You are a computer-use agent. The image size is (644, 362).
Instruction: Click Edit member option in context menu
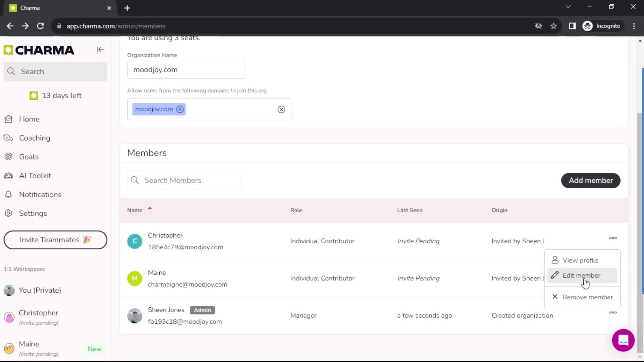582,276
